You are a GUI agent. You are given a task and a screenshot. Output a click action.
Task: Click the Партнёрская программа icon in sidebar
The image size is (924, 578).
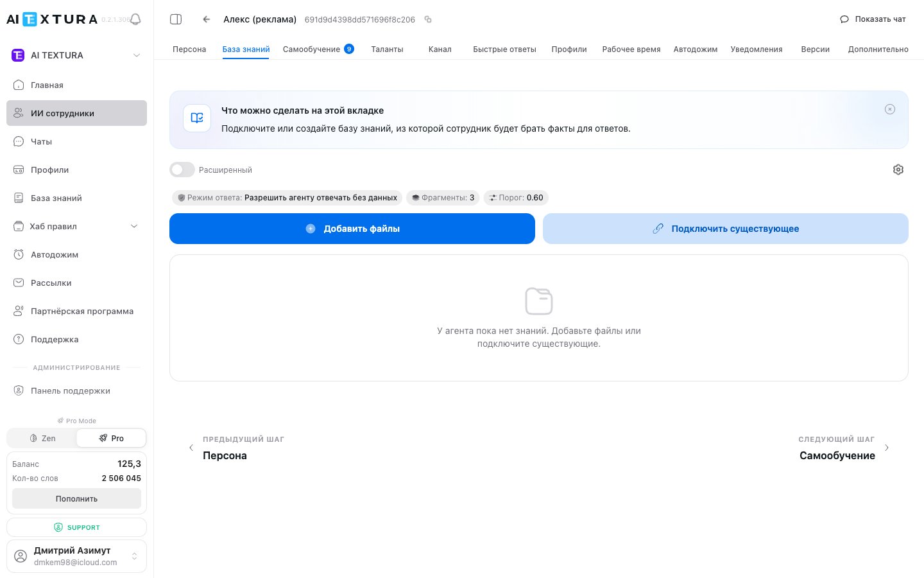(19, 311)
